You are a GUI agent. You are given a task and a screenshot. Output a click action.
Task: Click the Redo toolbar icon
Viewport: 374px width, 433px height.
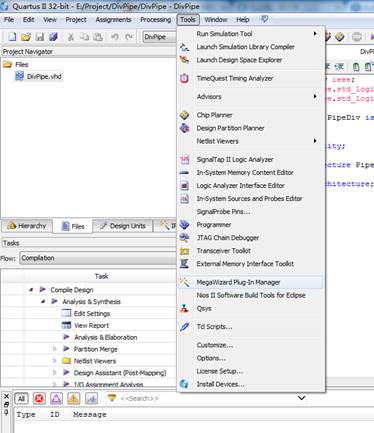(129, 37)
